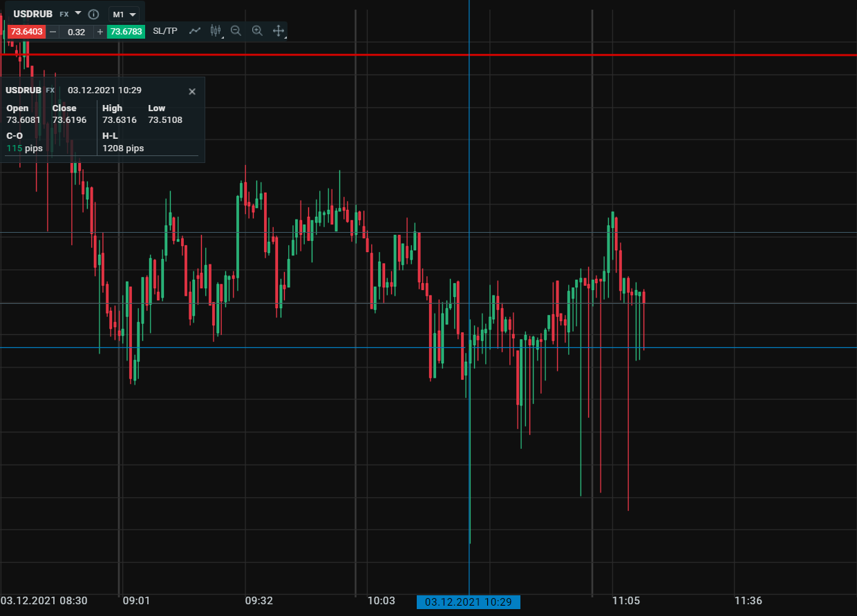Select the Open value 73.6081
857x616 pixels.
coord(23,120)
